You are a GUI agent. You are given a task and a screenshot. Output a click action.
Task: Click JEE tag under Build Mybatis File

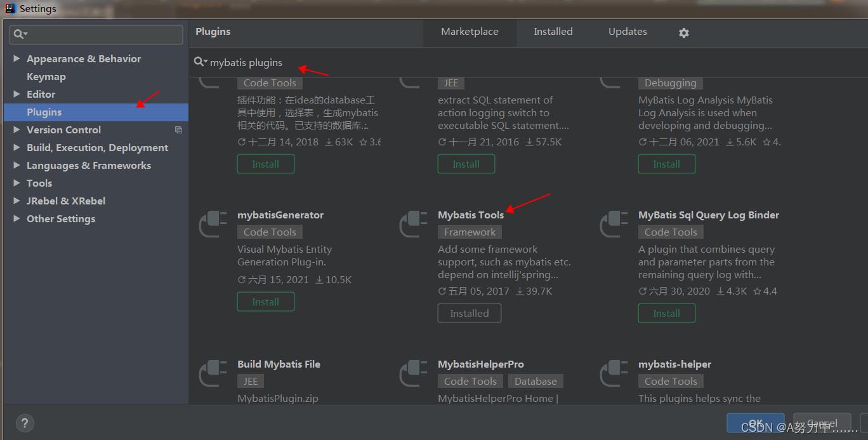coord(251,381)
